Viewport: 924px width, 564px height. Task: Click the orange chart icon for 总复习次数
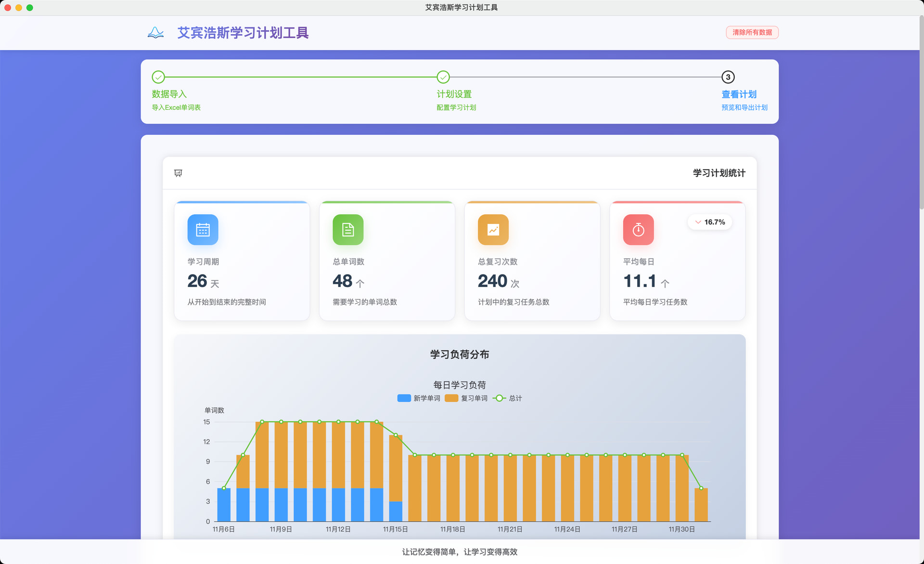(x=493, y=230)
